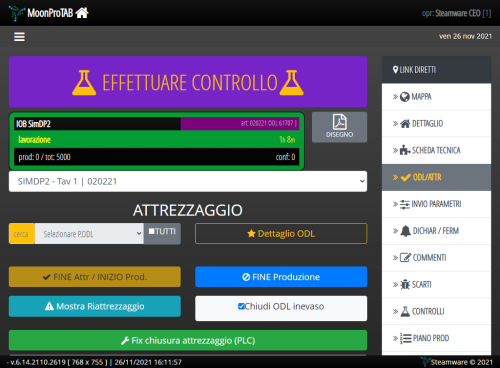
Task: Open PIANO PROD menu entry
Action: click(436, 338)
